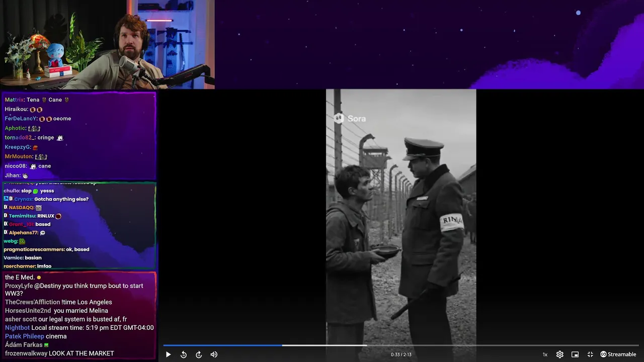This screenshot has height=362, width=644.
Task: Rewind the video ten seconds
Action: 184,354
